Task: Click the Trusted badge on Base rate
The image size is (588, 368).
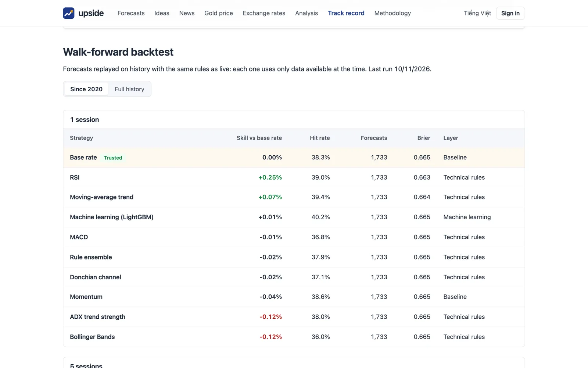Action: 113,158
